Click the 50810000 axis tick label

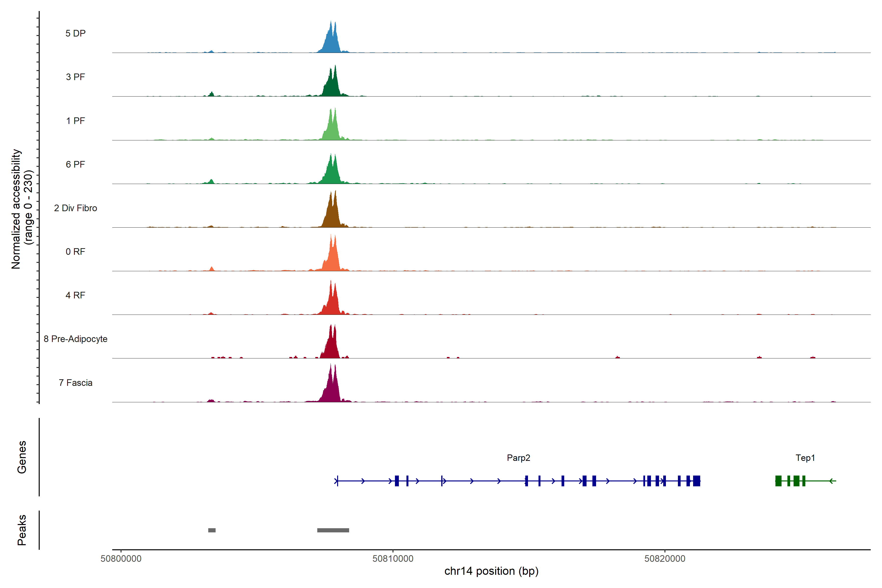pyautogui.click(x=393, y=559)
